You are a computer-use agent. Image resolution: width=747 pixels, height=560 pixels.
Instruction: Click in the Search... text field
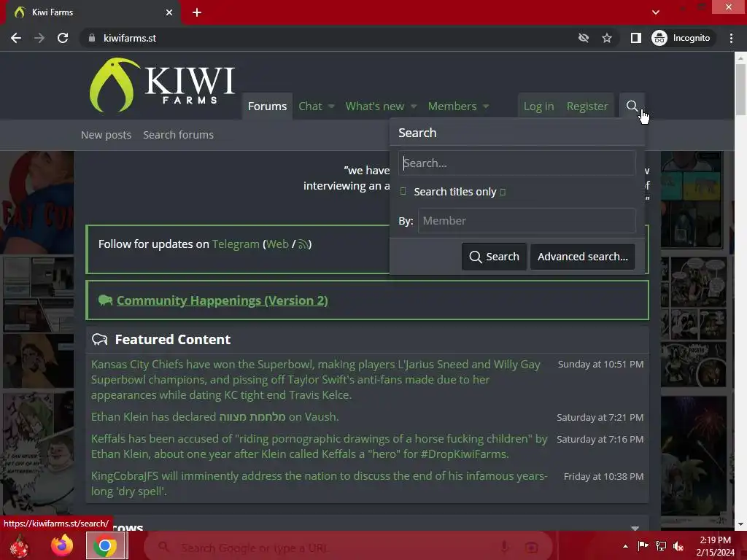pos(517,163)
